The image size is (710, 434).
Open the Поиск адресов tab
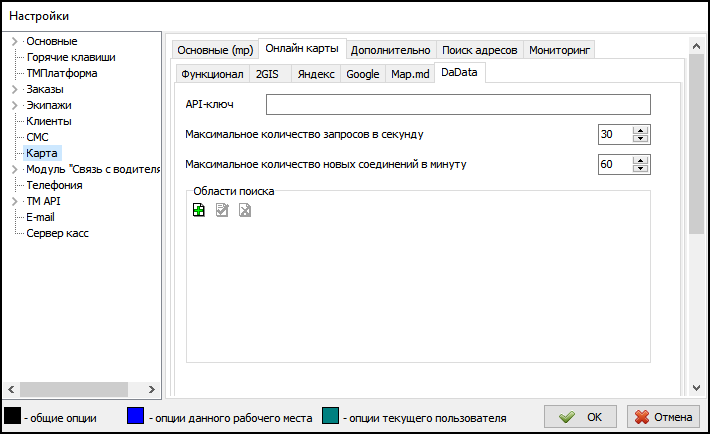point(479,50)
